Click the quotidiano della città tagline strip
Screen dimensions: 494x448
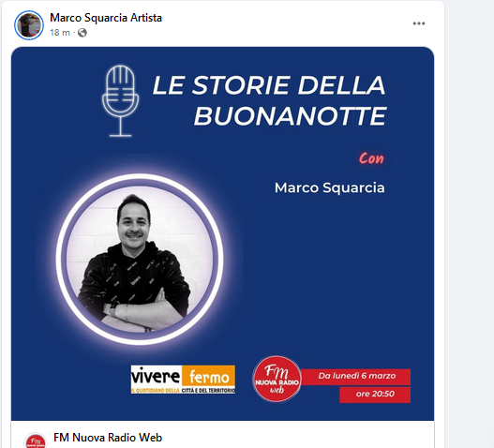pos(183,390)
